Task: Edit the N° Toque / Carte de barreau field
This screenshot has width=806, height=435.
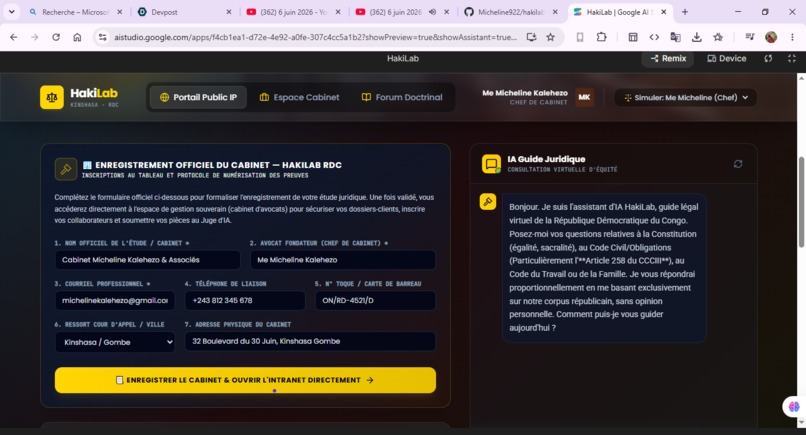Action: click(375, 300)
